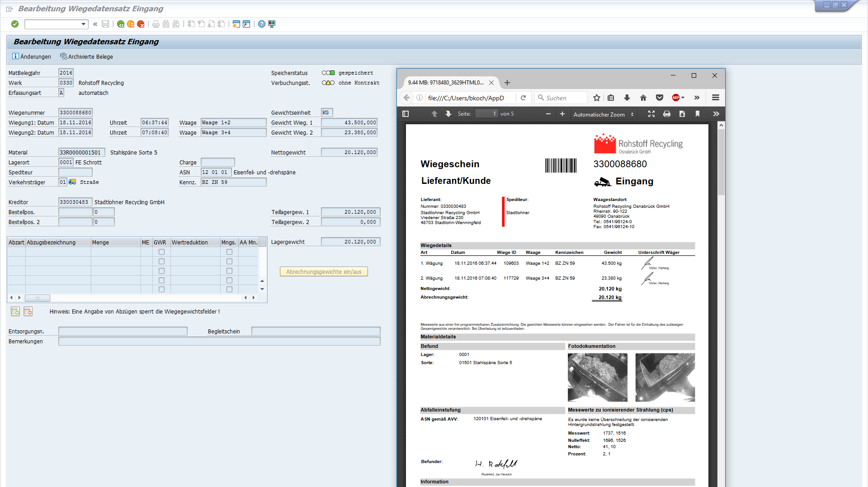
Task: Click the Create New Session icon
Action: (x=236, y=24)
